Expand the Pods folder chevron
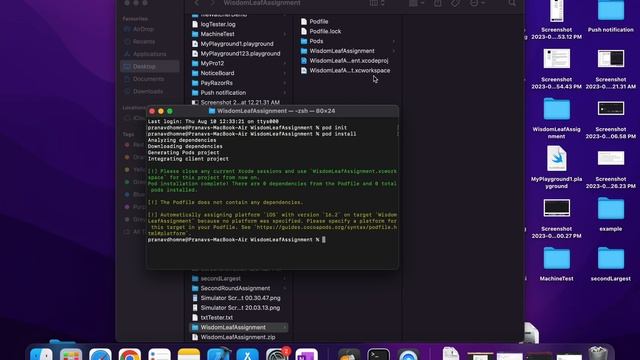The width and height of the screenshot is (640, 360). tap(394, 41)
